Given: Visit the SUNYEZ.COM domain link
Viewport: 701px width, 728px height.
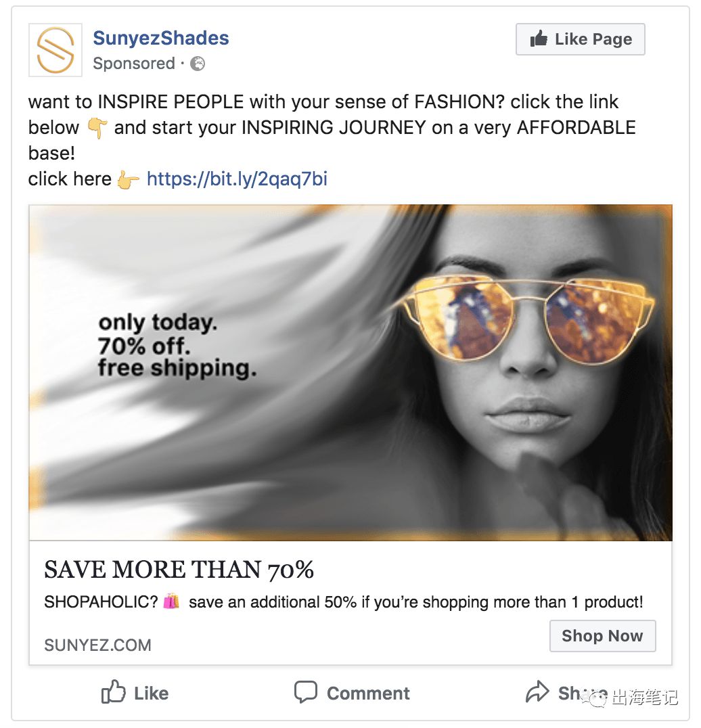Looking at the screenshot, I should pyautogui.click(x=97, y=645).
